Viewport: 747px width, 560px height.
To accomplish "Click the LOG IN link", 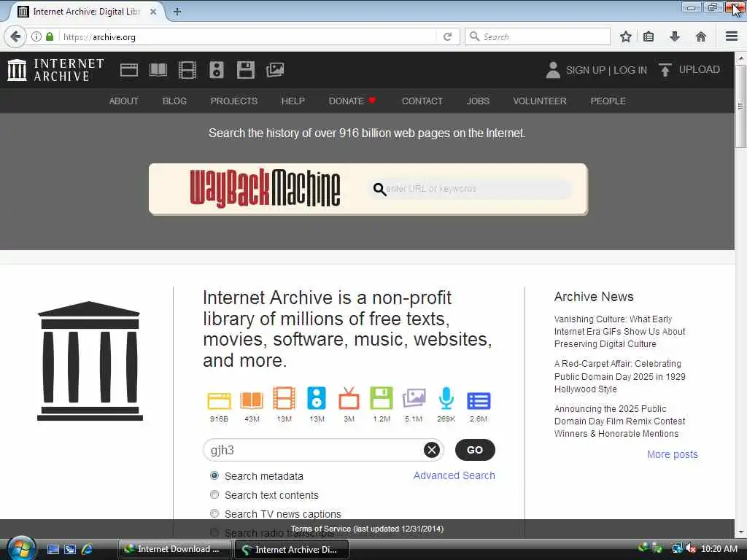I will coord(630,70).
